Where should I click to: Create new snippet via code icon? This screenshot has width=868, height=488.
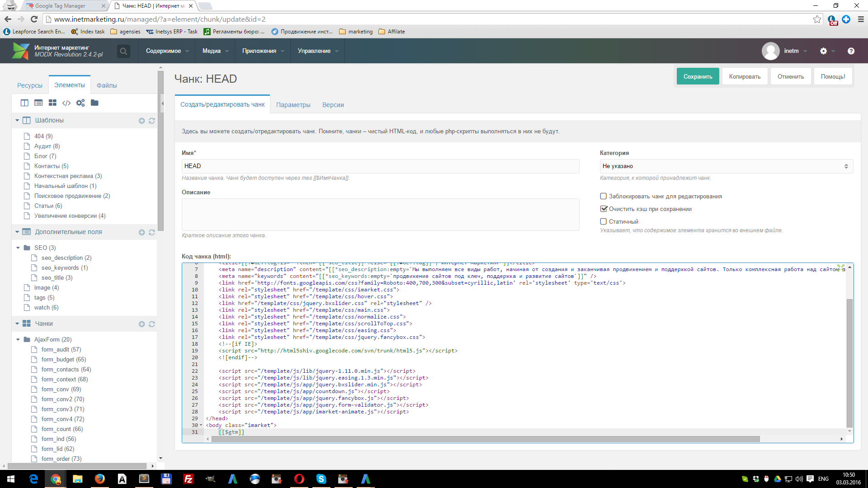point(66,103)
